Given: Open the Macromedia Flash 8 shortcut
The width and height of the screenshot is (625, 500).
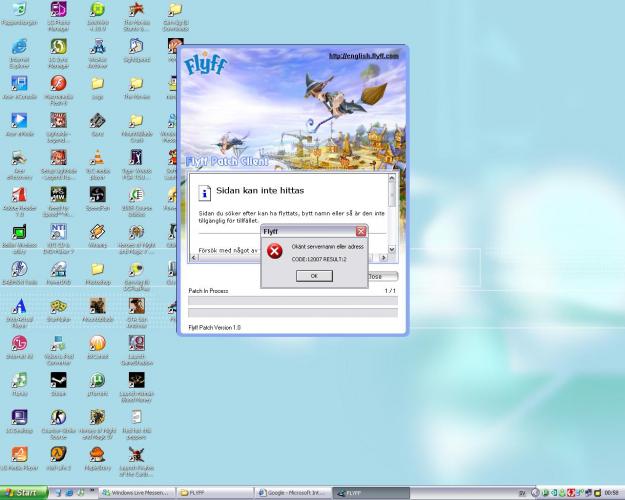Looking at the screenshot, I should (x=58, y=84).
